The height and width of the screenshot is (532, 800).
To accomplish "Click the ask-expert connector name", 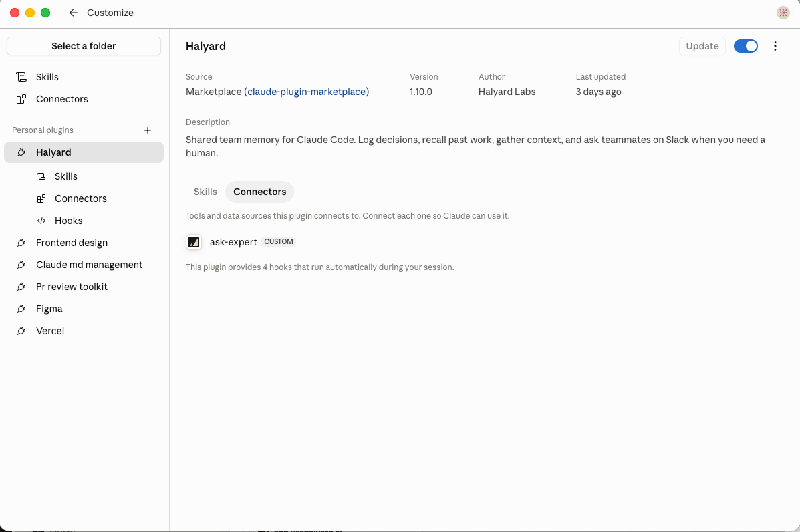I will [233, 243].
